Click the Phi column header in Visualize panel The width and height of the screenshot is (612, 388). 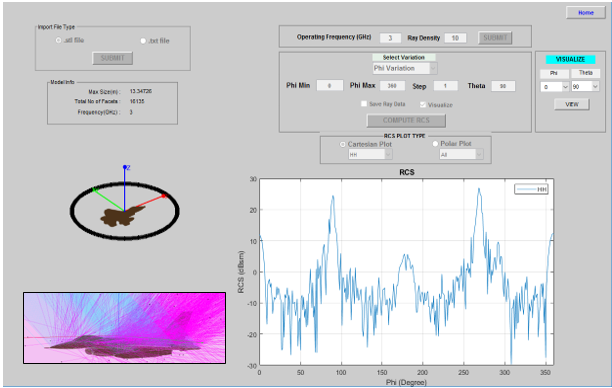(553, 73)
